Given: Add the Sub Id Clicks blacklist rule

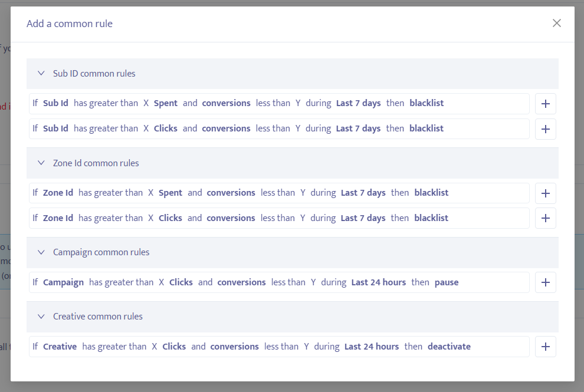Looking at the screenshot, I should pyautogui.click(x=545, y=129).
